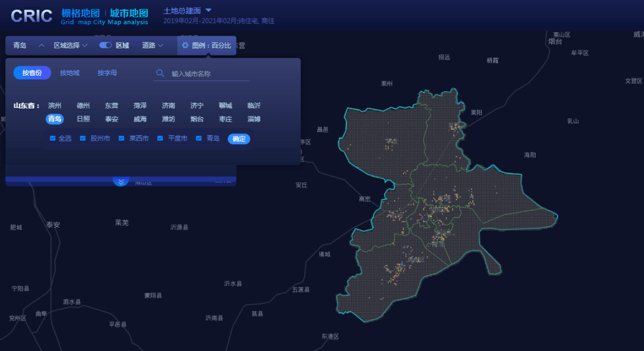Toggle the 莱西市 checkbox

(122, 138)
